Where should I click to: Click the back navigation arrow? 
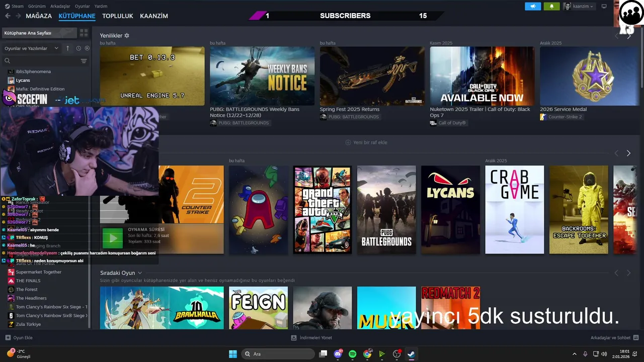pyautogui.click(x=8, y=16)
